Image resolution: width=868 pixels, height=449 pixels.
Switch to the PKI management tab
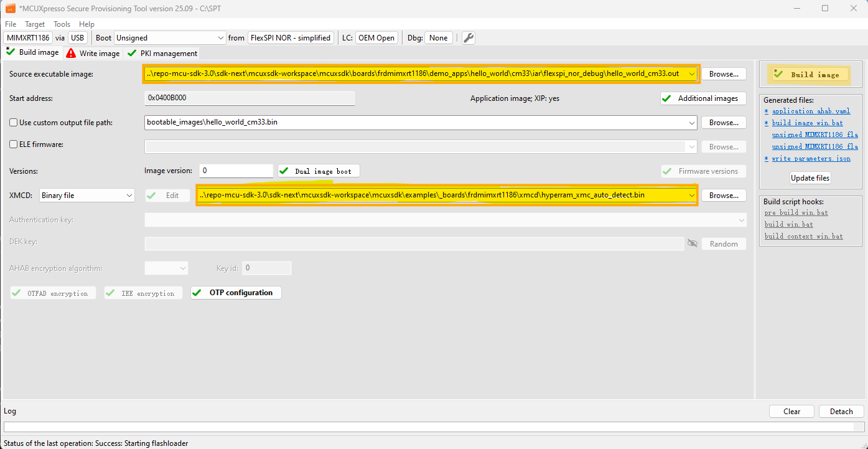point(163,54)
